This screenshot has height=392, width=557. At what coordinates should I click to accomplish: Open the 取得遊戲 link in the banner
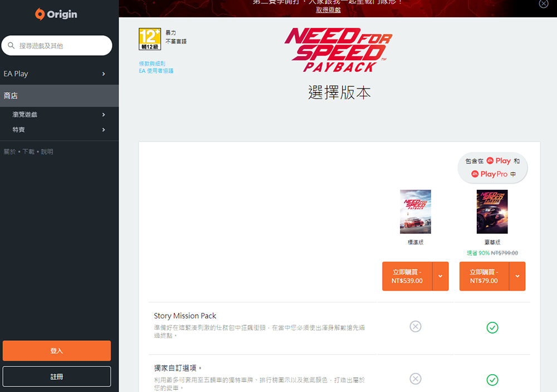tap(328, 10)
